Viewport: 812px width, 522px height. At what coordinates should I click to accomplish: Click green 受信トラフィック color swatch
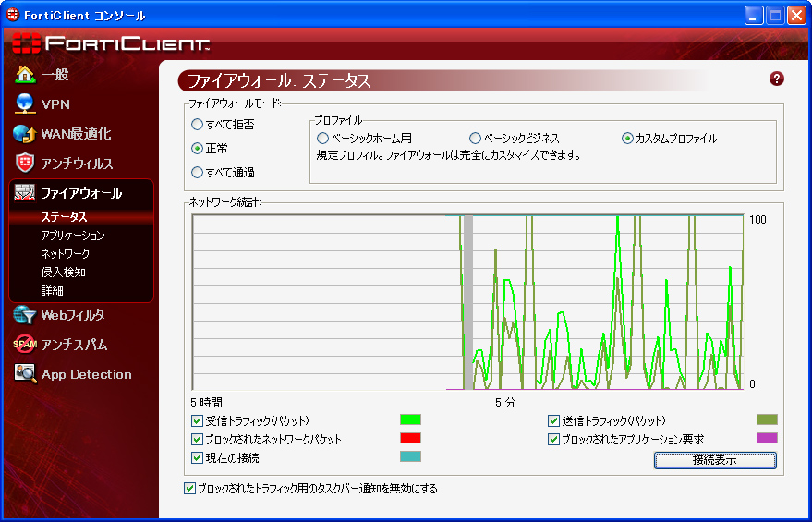pos(410,419)
